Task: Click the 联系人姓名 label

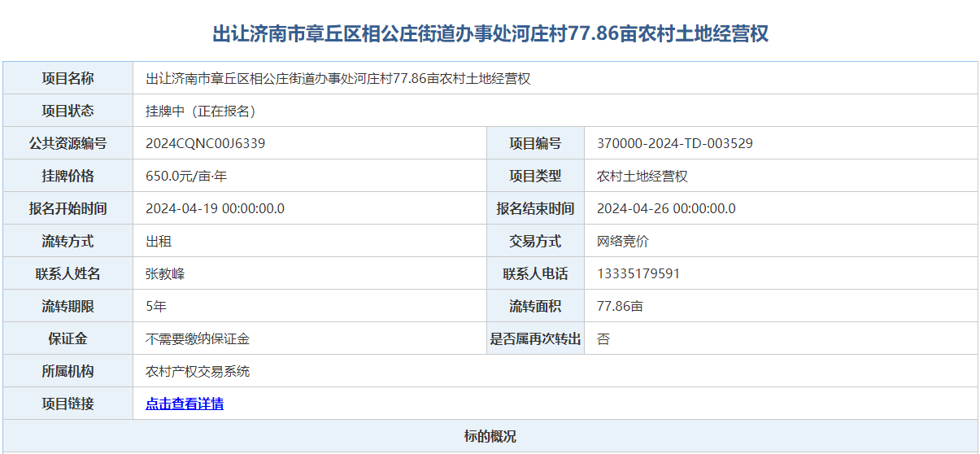Action: tap(68, 273)
